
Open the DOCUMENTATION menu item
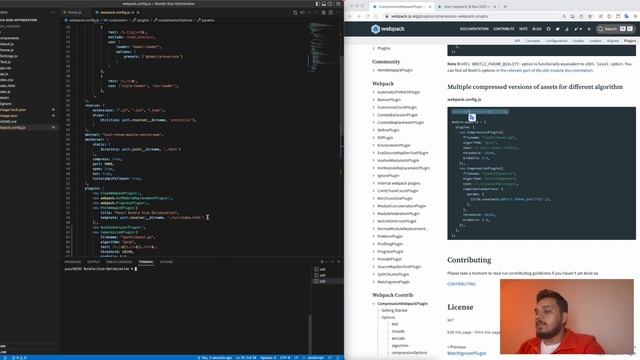[x=474, y=29]
